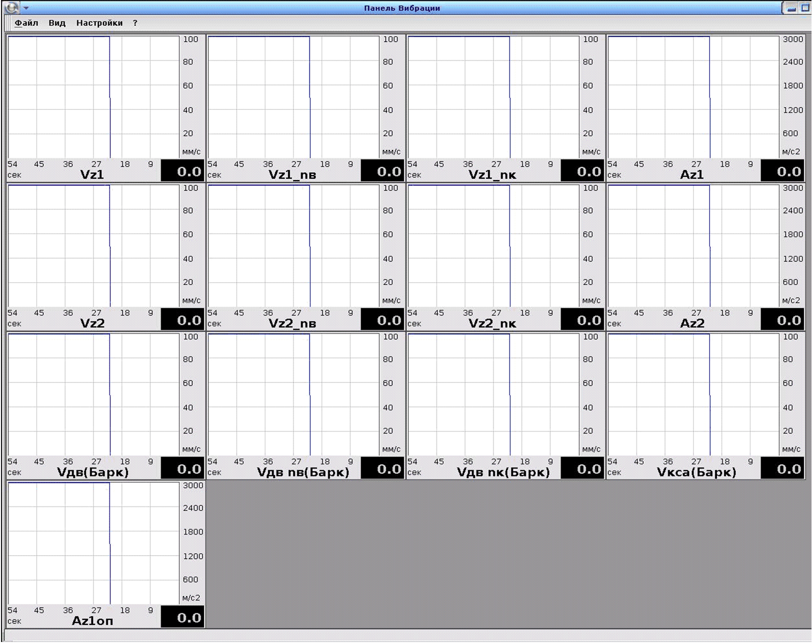Open the Файл menu
The height and width of the screenshot is (644, 812).
coord(26,23)
